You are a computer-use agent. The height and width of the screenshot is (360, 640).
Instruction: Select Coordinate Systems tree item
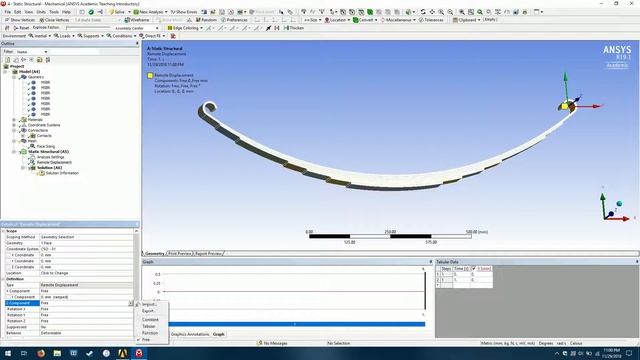click(x=44, y=125)
